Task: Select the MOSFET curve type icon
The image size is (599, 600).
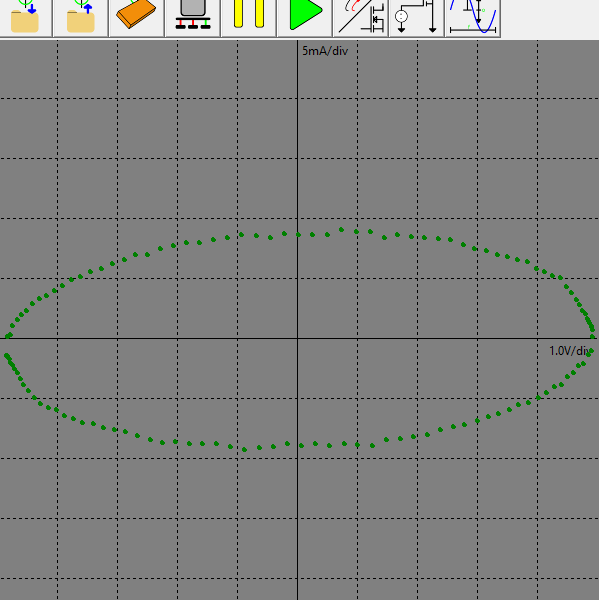Action: 361,16
